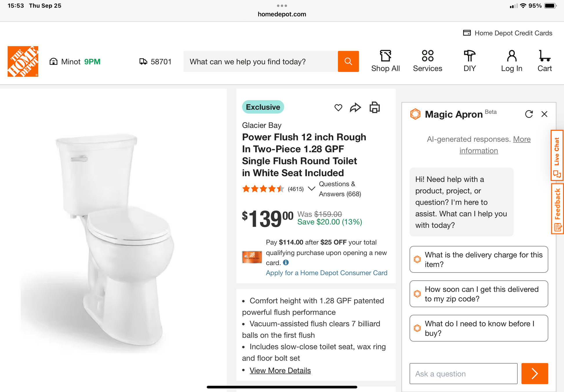Type in the Ask a question field
The height and width of the screenshot is (392, 564).
pos(463,373)
